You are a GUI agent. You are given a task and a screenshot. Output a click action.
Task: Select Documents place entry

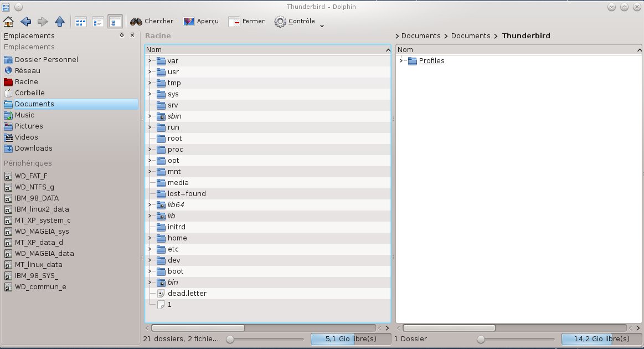pyautogui.click(x=71, y=104)
